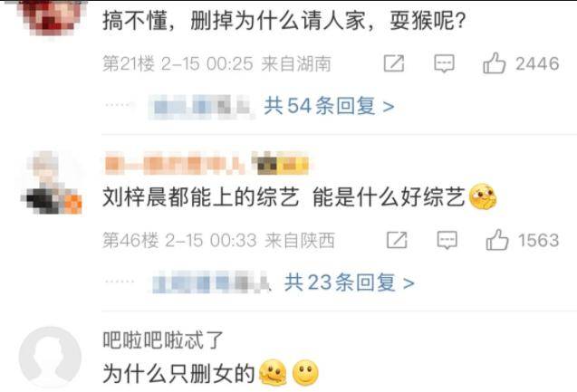Expand 共23条回复 replies
Viewport: 577px width, 392px height.
click(x=350, y=282)
